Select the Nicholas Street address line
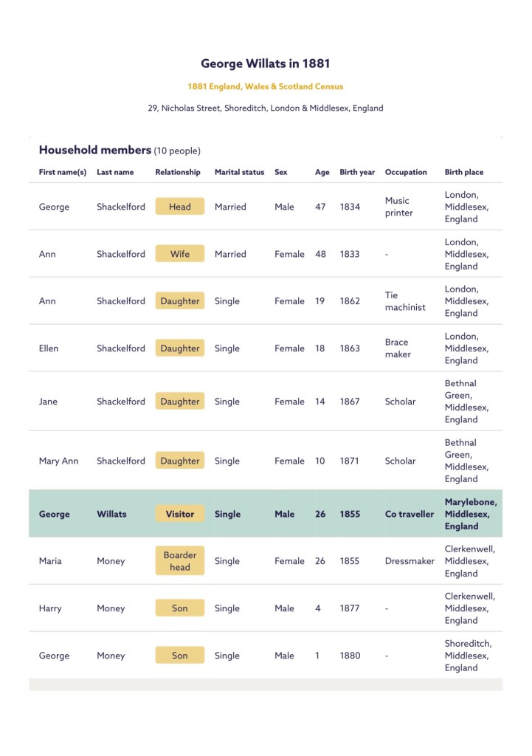 tap(266, 108)
